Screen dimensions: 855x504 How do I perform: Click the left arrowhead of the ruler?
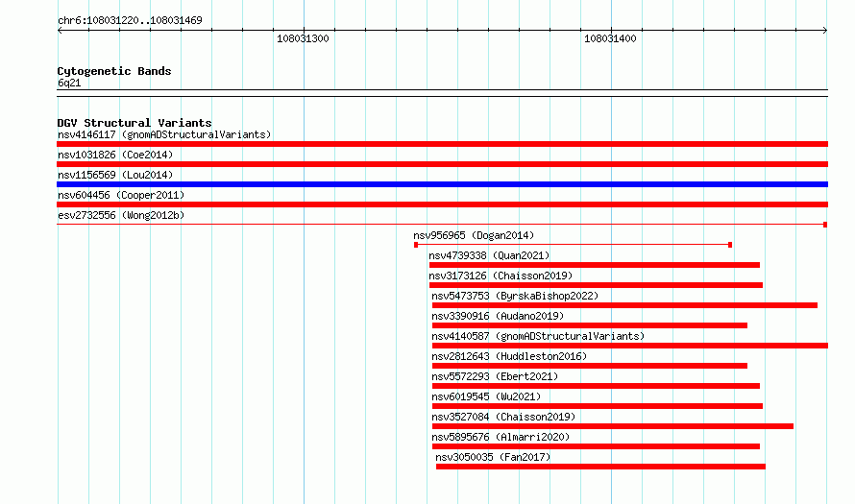60,31
